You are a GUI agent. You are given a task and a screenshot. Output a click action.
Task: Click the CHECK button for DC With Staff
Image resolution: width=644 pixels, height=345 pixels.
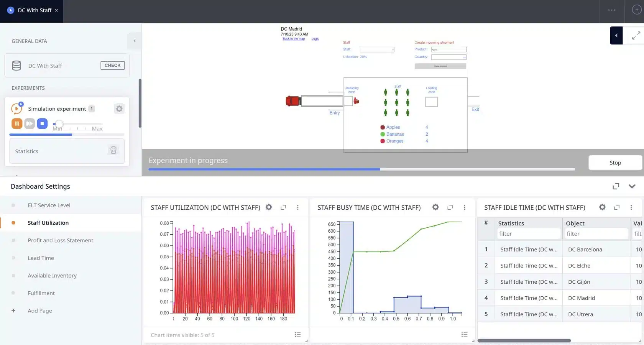click(112, 66)
